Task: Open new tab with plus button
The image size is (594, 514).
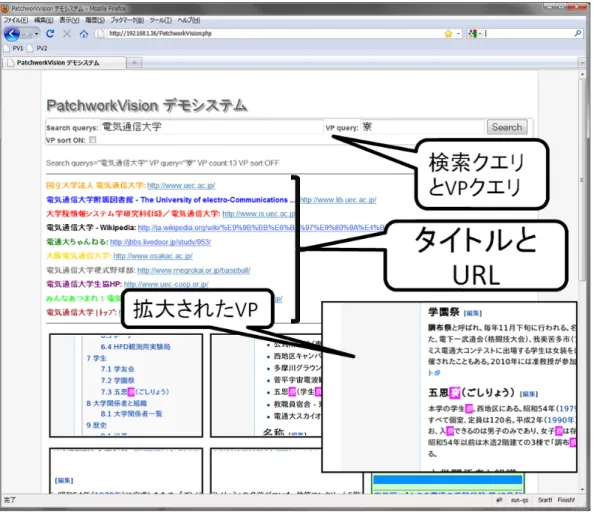Action: [134, 62]
